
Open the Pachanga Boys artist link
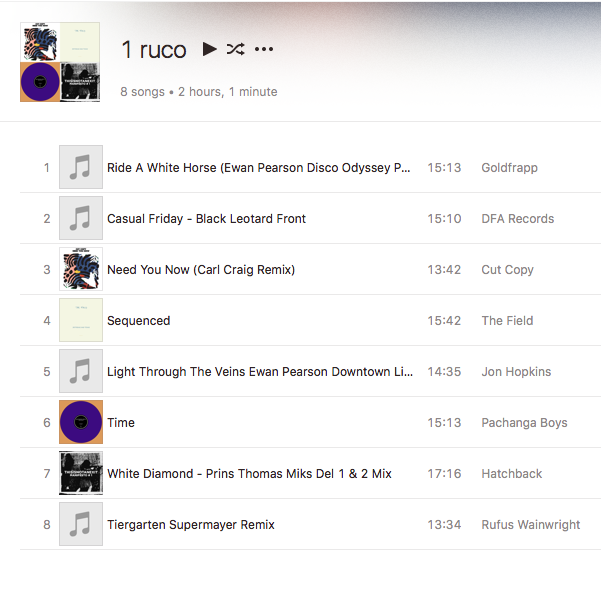[524, 423]
